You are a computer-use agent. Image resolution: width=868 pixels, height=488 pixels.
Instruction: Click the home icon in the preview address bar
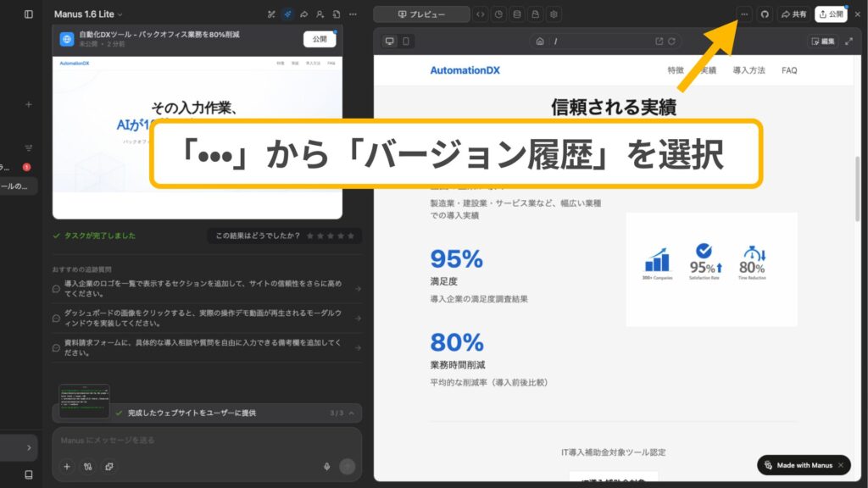(540, 42)
